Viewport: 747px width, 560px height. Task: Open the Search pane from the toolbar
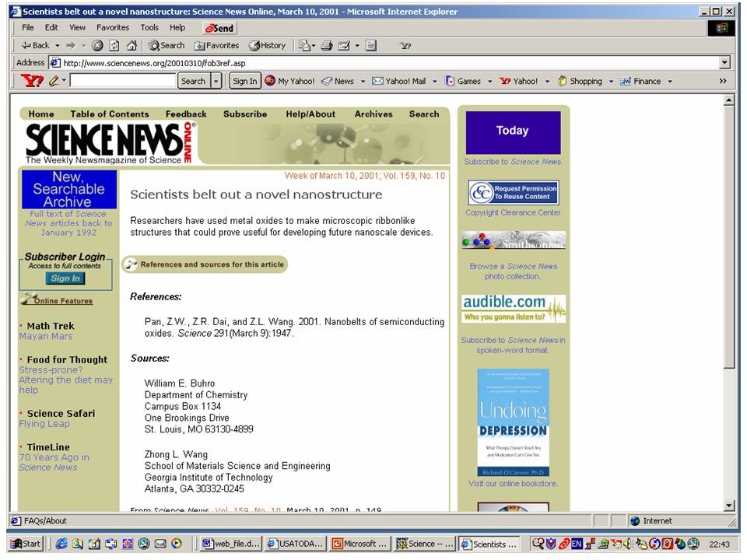tap(167, 45)
